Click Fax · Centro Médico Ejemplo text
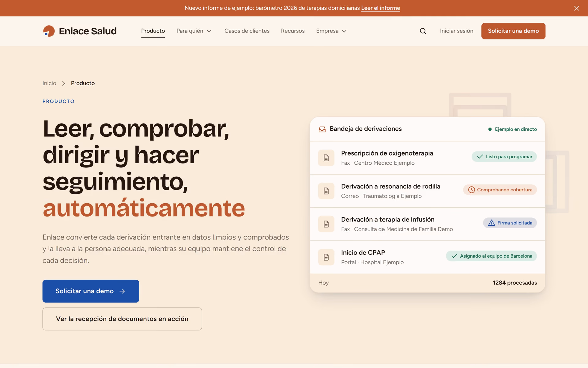588x368 pixels. point(378,163)
